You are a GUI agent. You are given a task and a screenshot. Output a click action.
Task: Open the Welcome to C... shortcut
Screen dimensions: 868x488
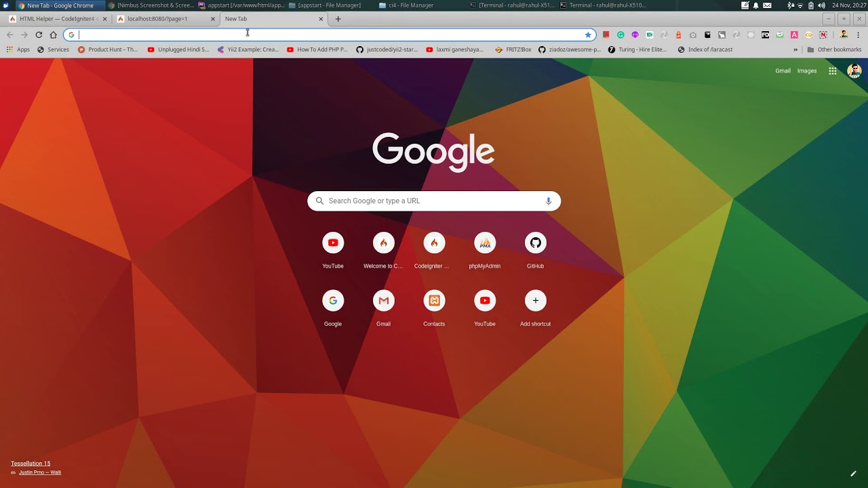coord(383,250)
